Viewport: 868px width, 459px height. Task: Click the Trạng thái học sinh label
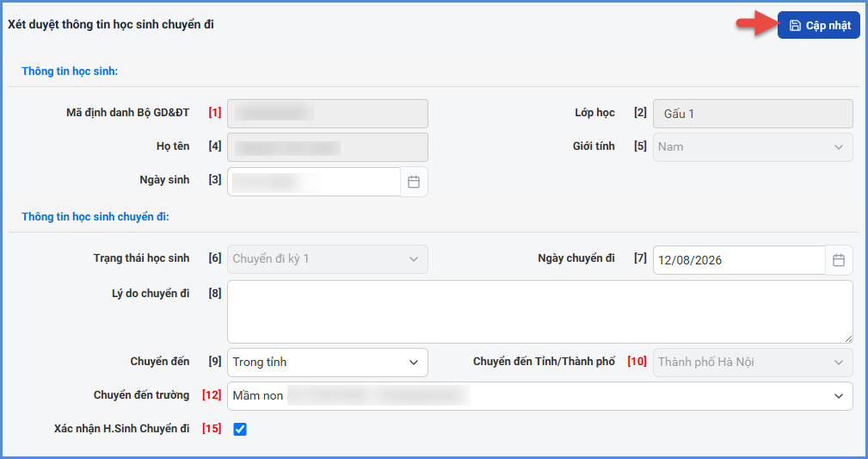coord(141,258)
